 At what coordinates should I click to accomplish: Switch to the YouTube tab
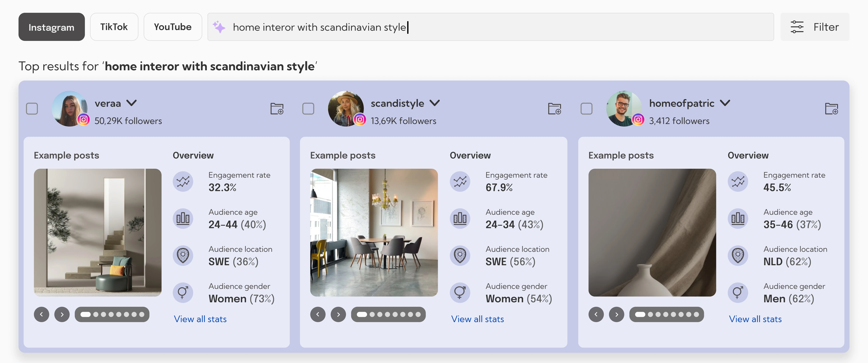coord(172,27)
